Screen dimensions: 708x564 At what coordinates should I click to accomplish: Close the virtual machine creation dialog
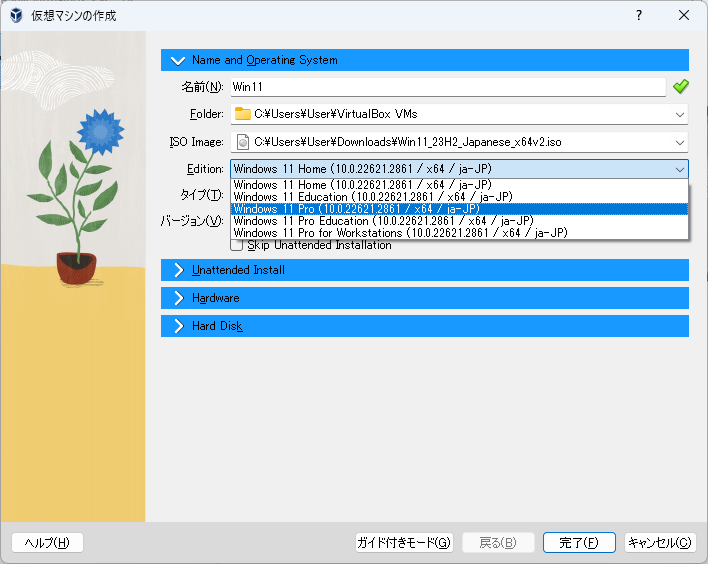(x=684, y=15)
